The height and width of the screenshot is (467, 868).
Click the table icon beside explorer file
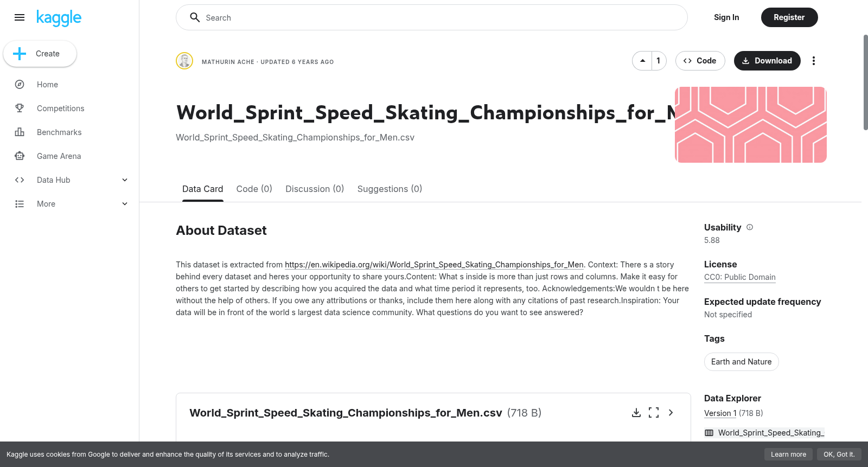pos(709,433)
